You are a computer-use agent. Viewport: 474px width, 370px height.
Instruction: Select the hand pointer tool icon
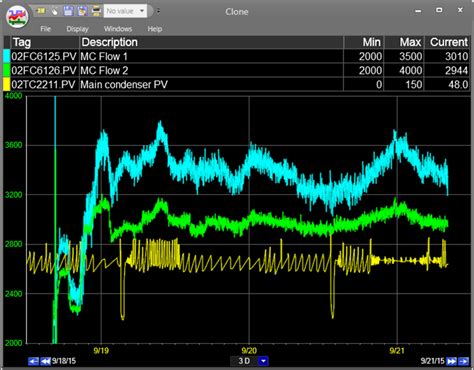(55, 11)
